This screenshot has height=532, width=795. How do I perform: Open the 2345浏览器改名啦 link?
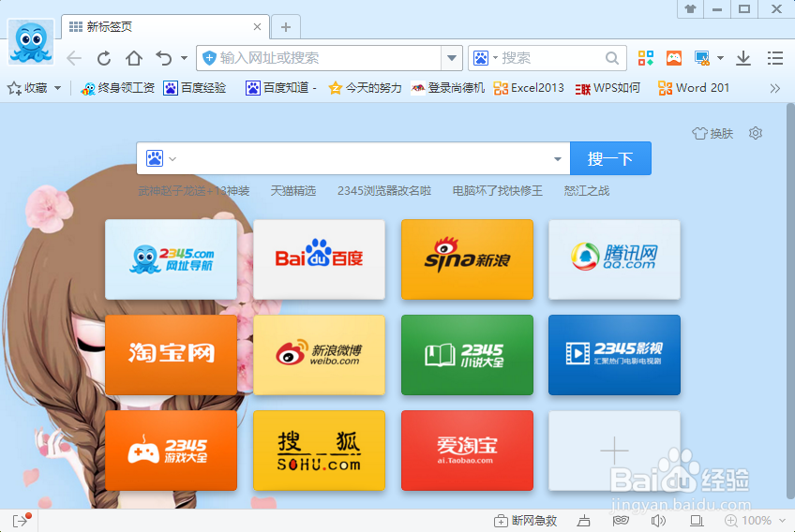384,191
